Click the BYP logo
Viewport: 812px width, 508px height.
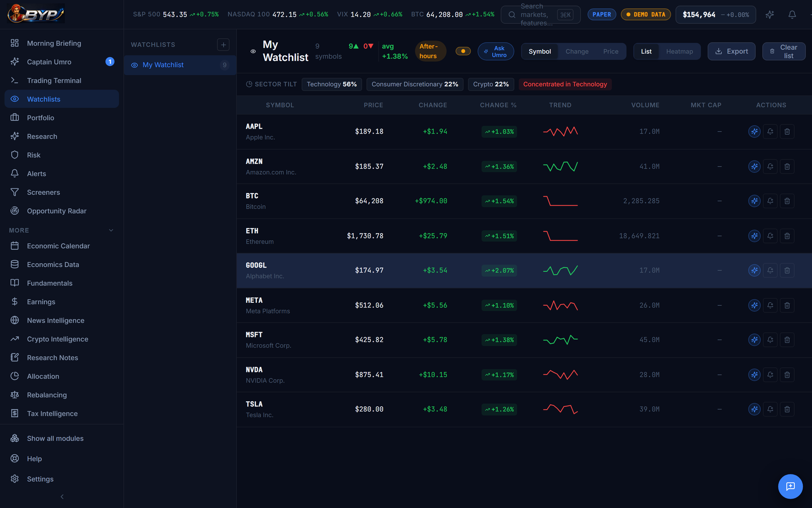(x=36, y=14)
